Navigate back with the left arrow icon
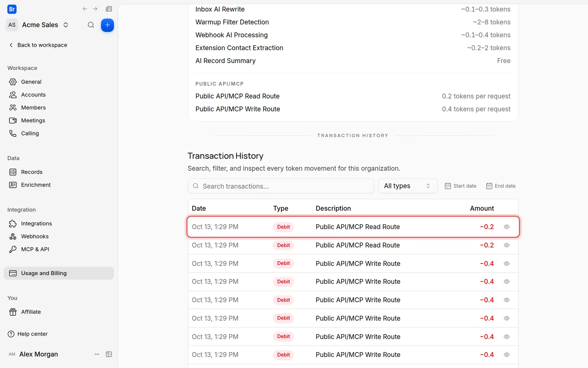The height and width of the screenshot is (368, 588). click(85, 9)
